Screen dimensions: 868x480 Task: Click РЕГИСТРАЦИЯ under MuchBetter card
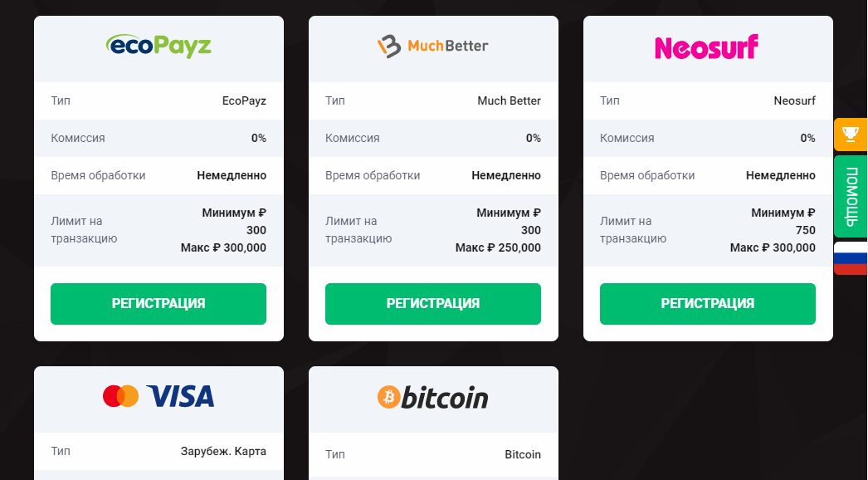[433, 304]
